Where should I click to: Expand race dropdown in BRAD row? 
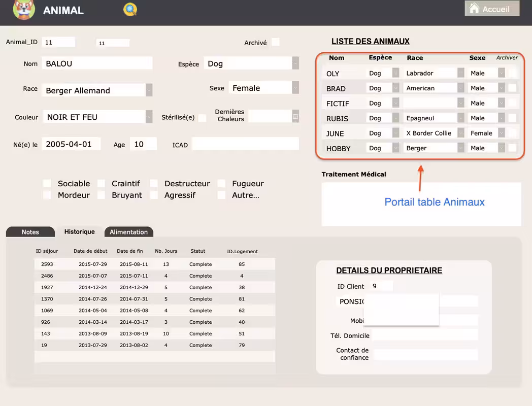pos(460,88)
